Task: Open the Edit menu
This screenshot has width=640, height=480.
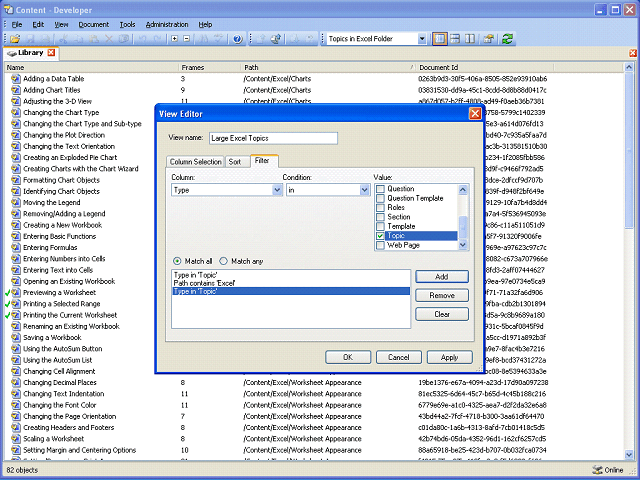Action: [38, 24]
